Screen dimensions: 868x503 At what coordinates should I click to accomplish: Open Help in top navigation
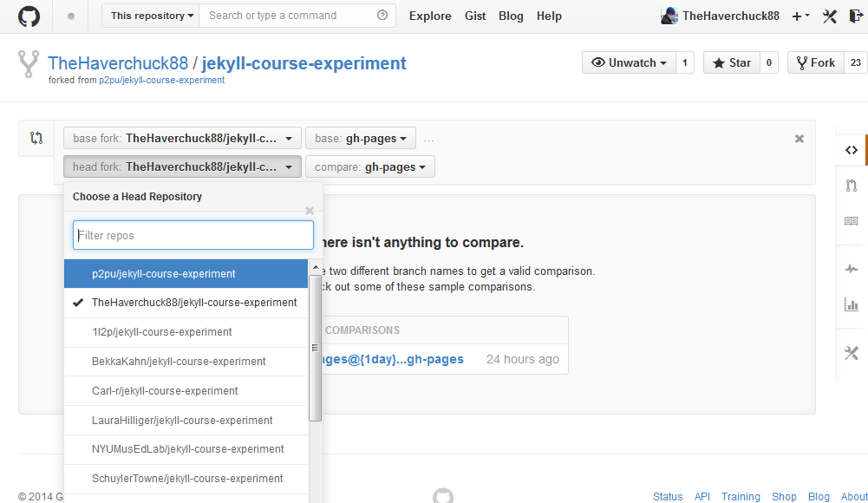click(549, 16)
